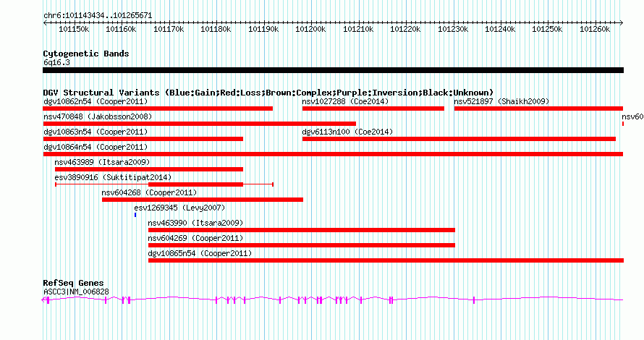
Task: Select the red bar under nsv604268
Action: pyautogui.click(x=203, y=200)
